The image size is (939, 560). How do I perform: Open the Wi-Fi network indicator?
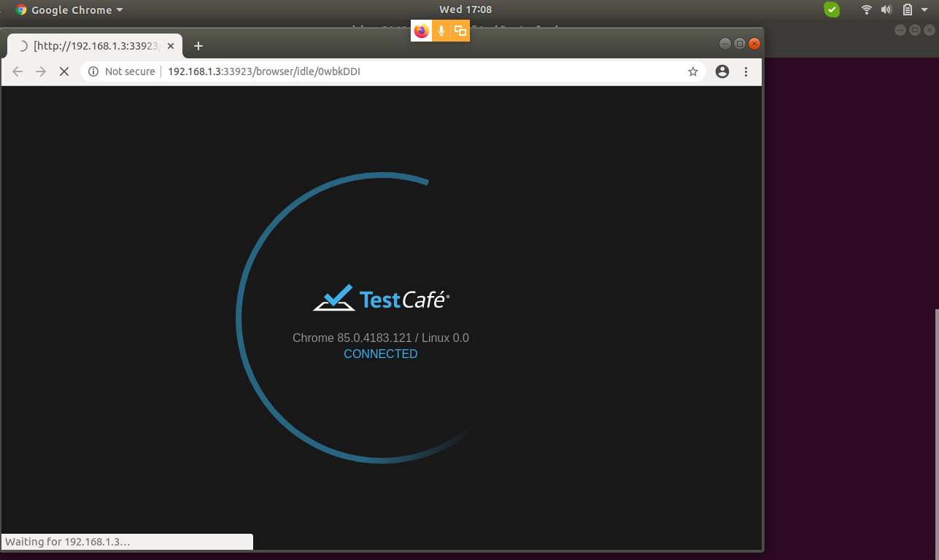[x=867, y=10]
